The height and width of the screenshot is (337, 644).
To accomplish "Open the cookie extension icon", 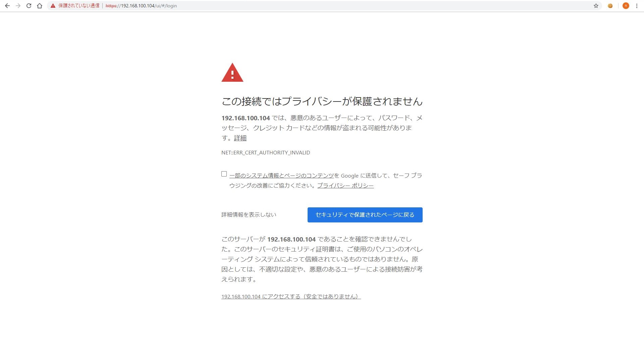I will click(x=610, y=6).
